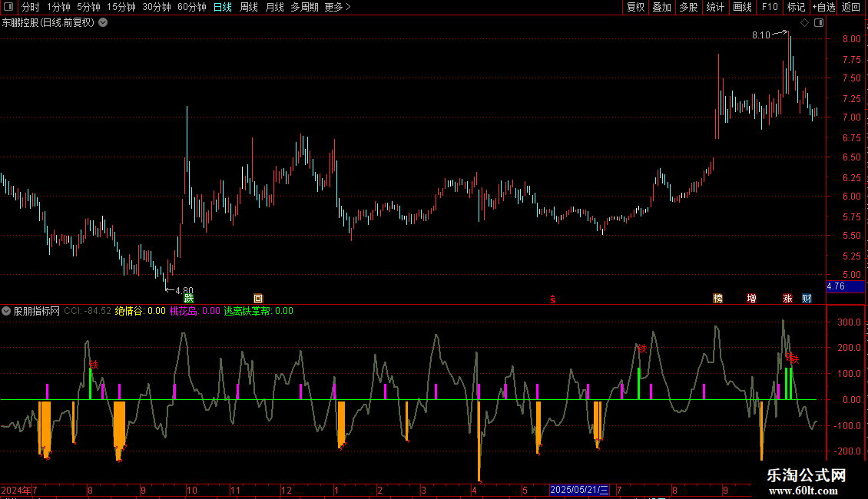This screenshot has height=499, width=868.
Task: Click the 股朋指标网 indicator name
Action: [37, 311]
